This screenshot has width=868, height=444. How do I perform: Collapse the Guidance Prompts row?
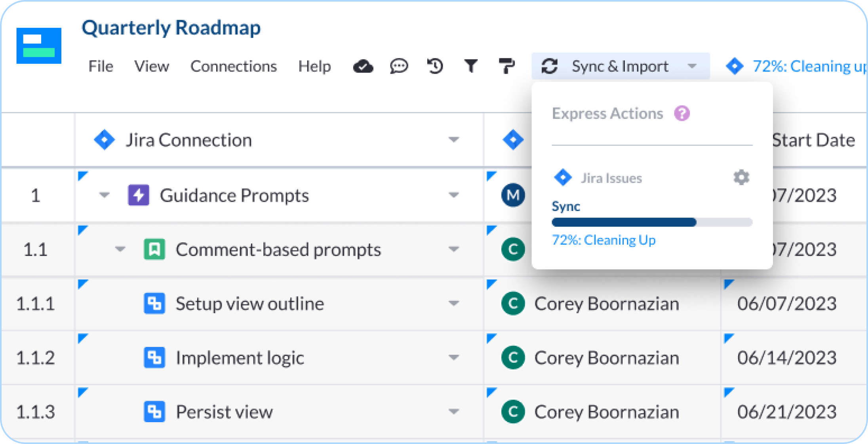(x=104, y=195)
